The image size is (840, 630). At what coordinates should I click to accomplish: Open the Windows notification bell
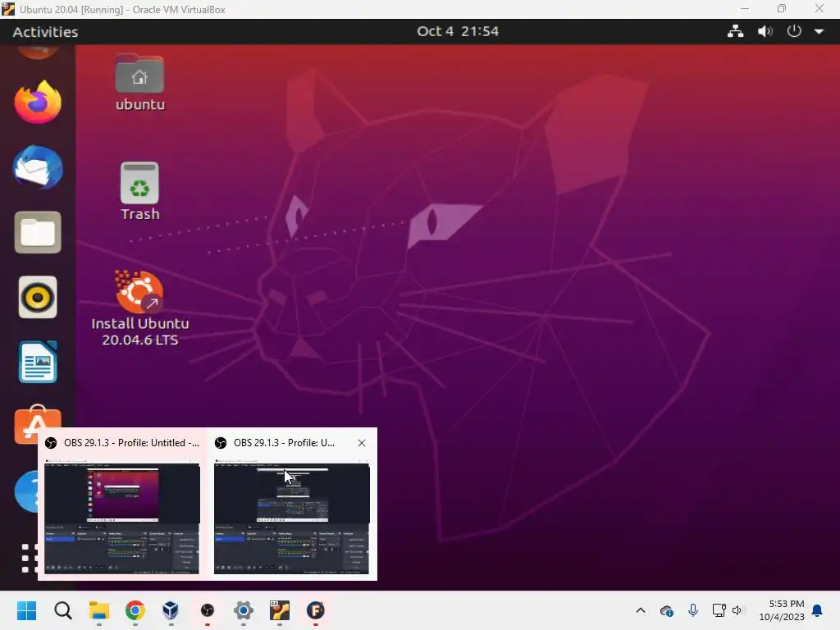click(817, 610)
